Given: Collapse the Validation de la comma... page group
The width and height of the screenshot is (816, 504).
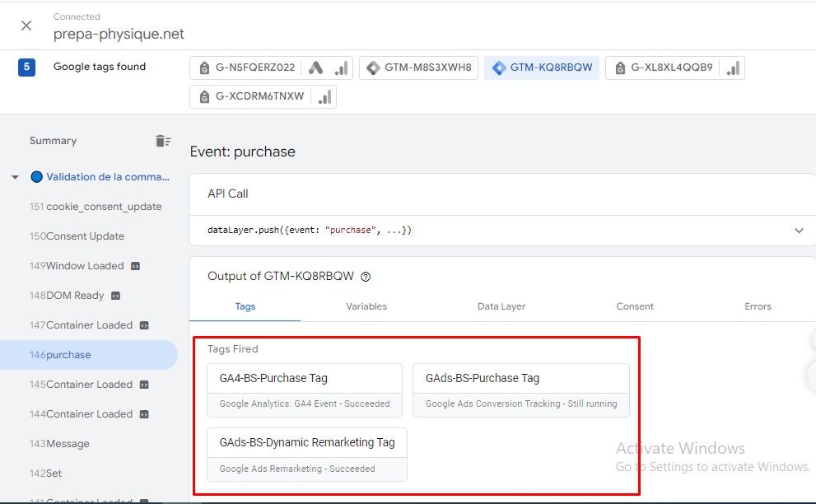Looking at the screenshot, I should (15, 177).
